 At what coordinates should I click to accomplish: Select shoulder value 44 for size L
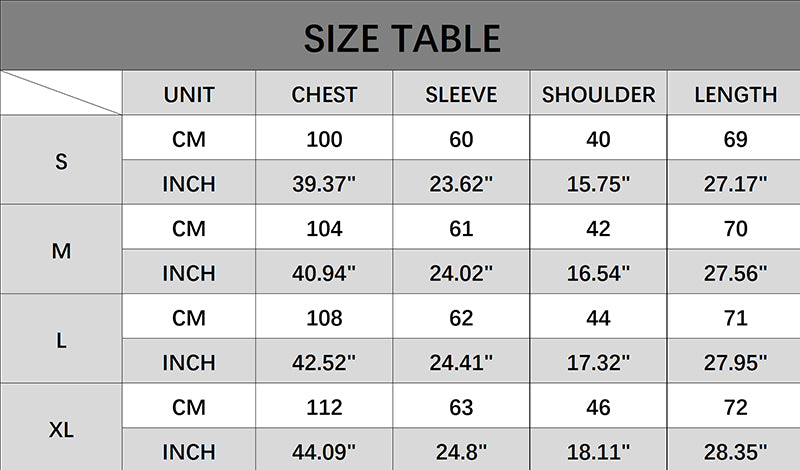598,318
